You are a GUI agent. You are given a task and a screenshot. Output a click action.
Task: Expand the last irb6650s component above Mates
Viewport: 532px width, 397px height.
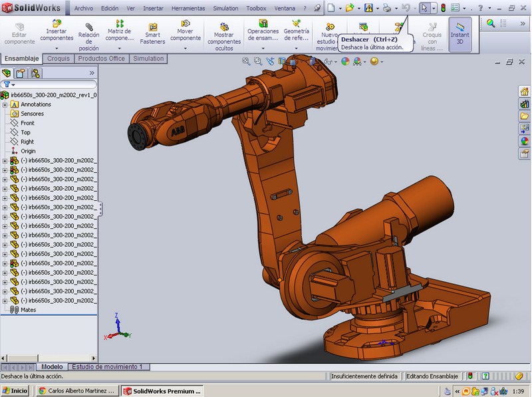[5, 301]
